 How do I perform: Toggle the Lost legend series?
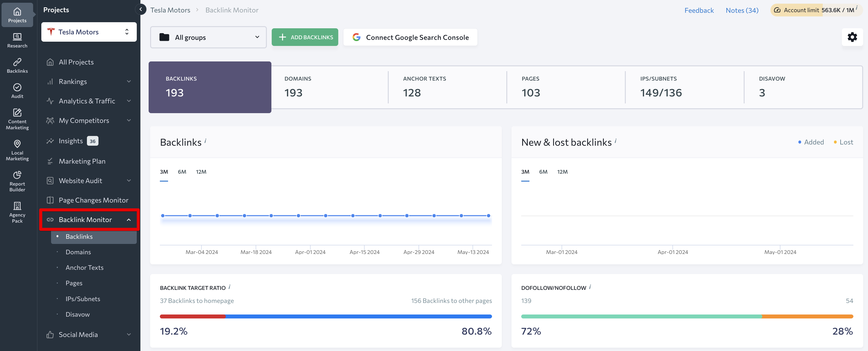click(843, 142)
